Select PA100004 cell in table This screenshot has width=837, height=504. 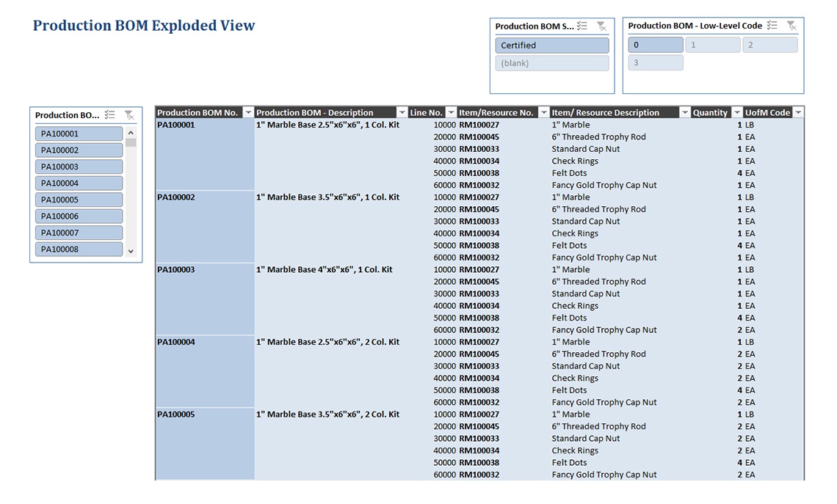click(176, 342)
